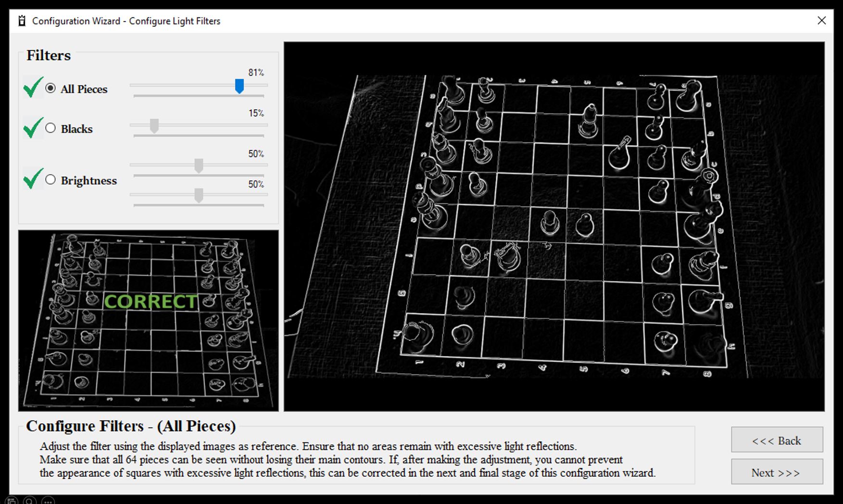Click the 81% value label
The height and width of the screenshot is (504, 843).
coord(256,73)
